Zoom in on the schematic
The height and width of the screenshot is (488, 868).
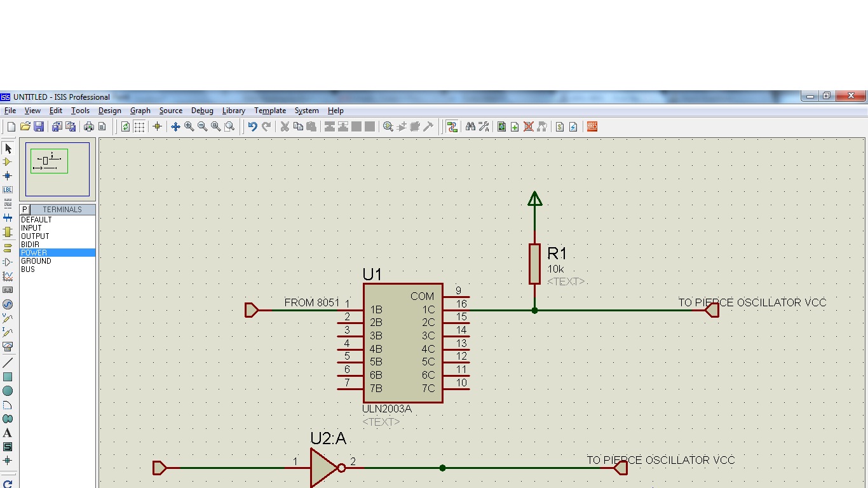tap(189, 127)
